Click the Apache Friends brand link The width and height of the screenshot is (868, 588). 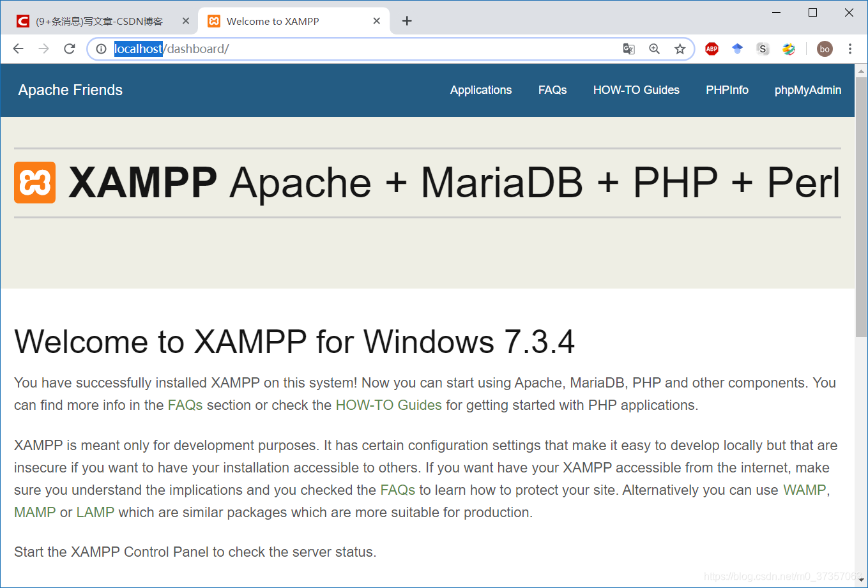70,90
